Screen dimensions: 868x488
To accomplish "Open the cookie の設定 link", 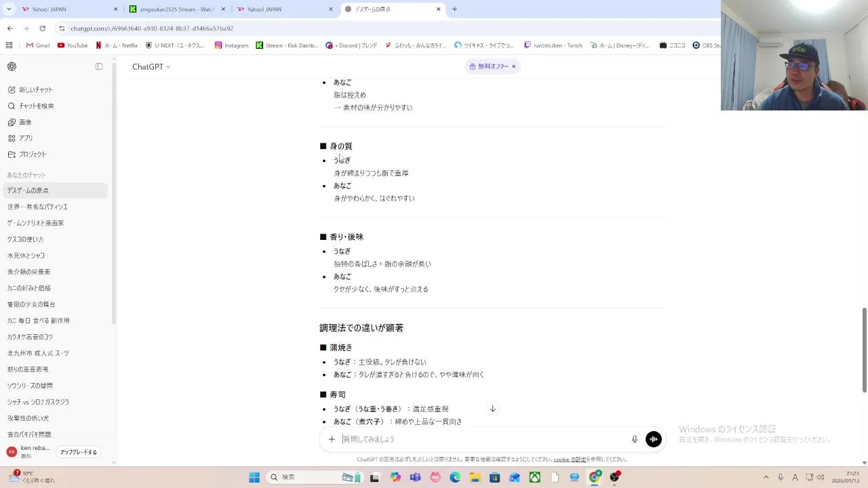I will pos(570,460).
